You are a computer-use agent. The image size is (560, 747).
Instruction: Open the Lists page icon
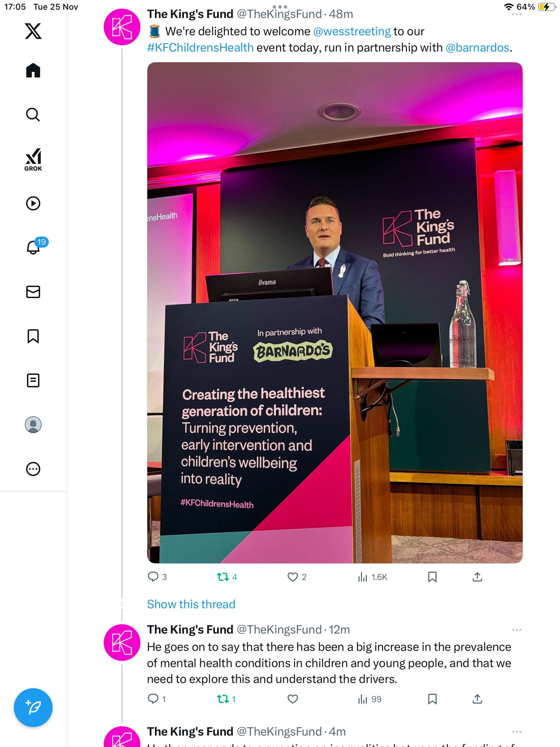click(33, 380)
